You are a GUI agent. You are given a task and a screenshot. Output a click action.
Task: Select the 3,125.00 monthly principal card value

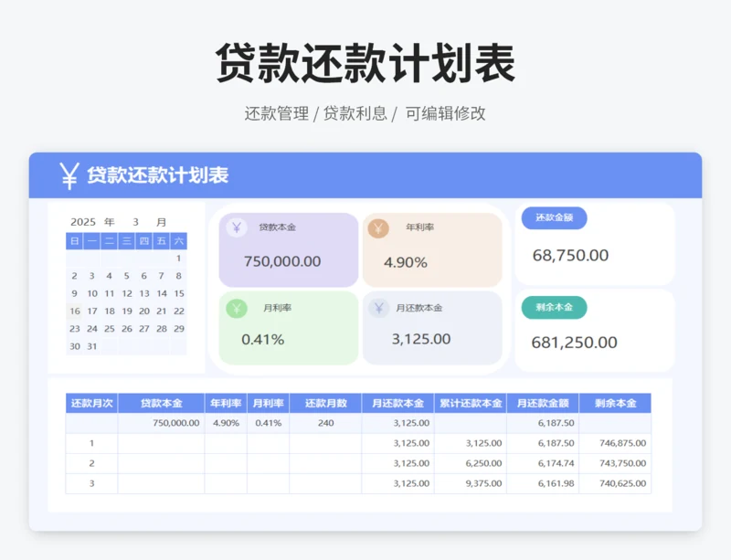click(x=421, y=339)
